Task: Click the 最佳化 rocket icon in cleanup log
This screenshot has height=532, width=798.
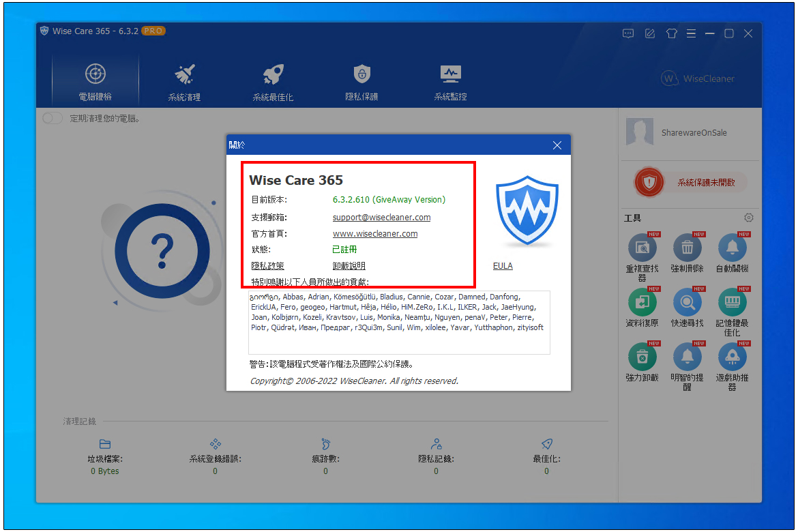Action: click(546, 443)
